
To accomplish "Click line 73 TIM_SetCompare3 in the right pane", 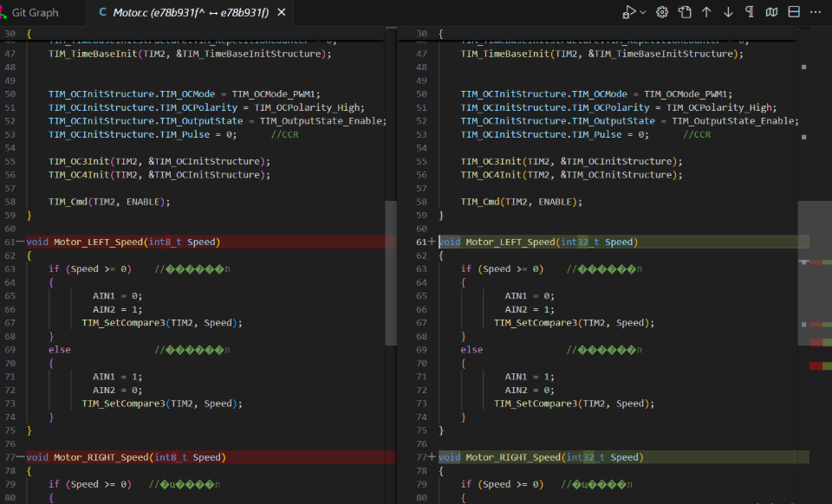I will point(574,404).
